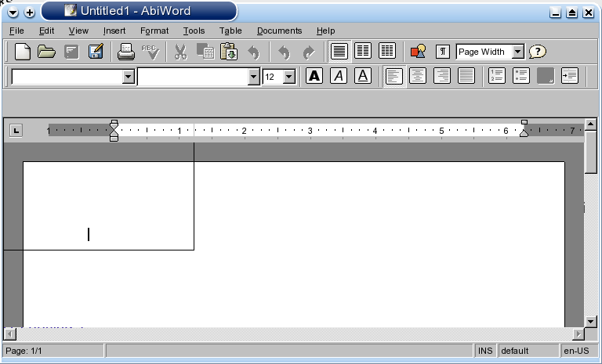Cut selection with the scissors icon
602x364 pixels.
180,52
